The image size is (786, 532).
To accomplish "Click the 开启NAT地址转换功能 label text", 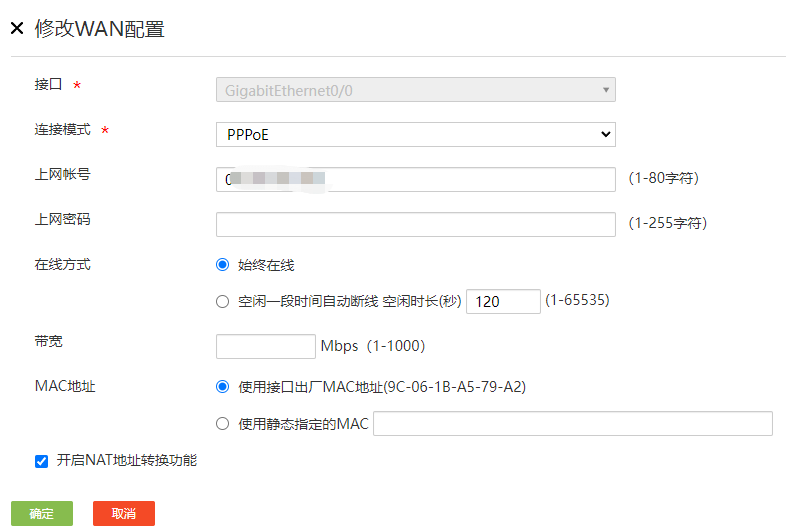I will pos(127,461).
